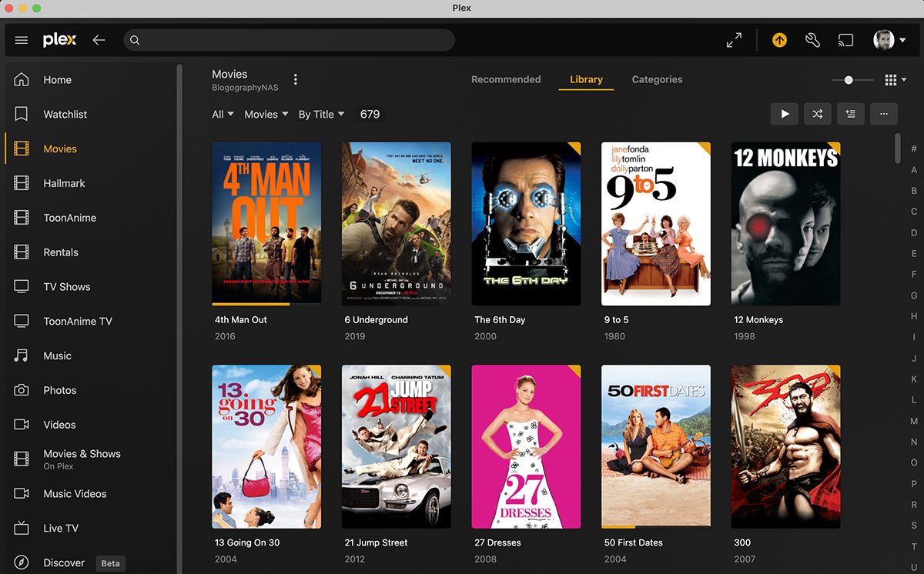Click the 50 First Dates title
The height and width of the screenshot is (574, 924).
634,542
